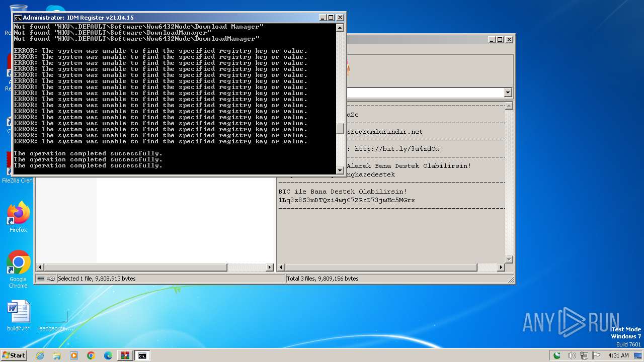Click 'The operation completed successfully.' last line
644x362 pixels.
point(88,165)
